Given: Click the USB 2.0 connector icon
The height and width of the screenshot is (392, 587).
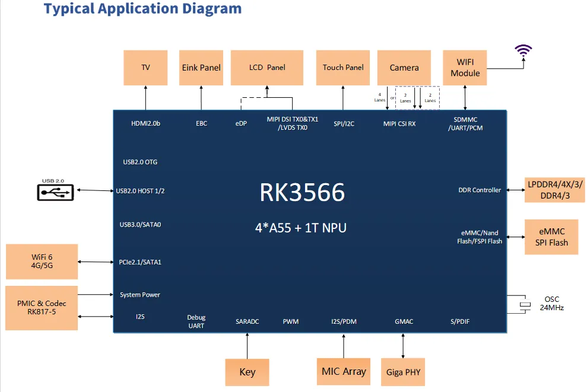Looking at the screenshot, I should click(x=55, y=193).
